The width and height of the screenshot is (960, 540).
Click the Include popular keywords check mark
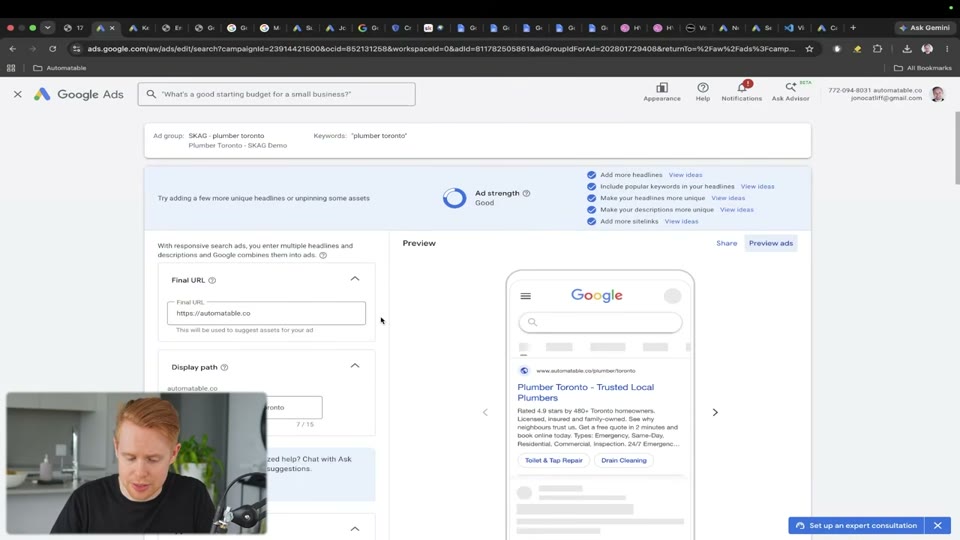591,187
